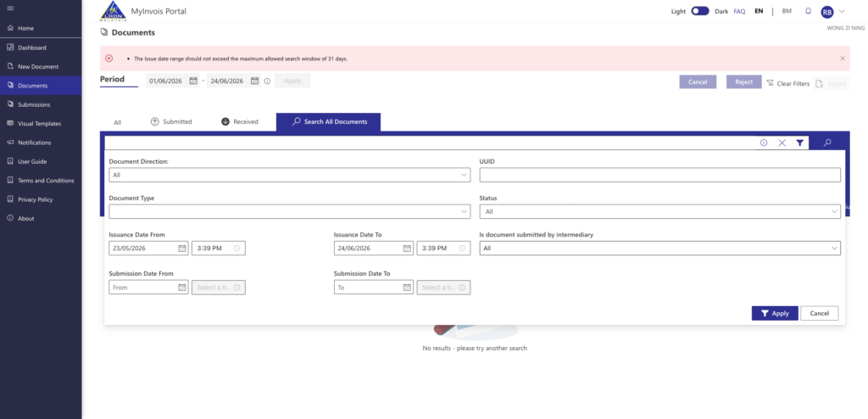Viewport: 868px width, 419px height.
Task: Open Submission Date To calendar picker
Action: pos(407,288)
